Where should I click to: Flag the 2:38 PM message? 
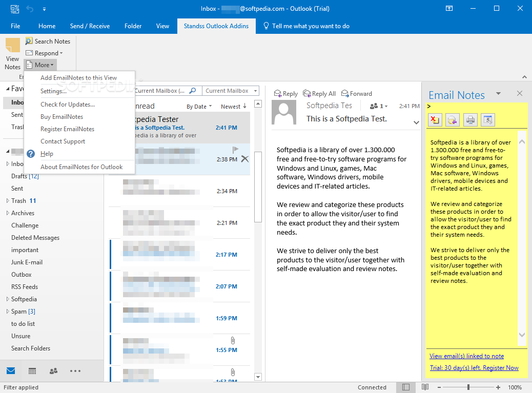[235, 150]
